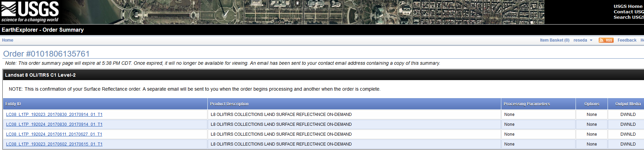Go to Home in navigation bar

point(7,40)
